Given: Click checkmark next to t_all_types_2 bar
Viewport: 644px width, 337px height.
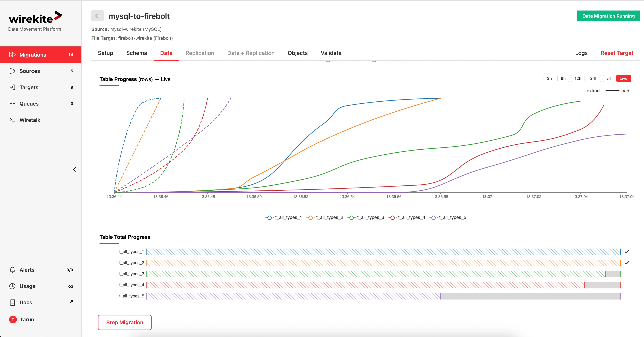Looking at the screenshot, I should click(x=627, y=263).
